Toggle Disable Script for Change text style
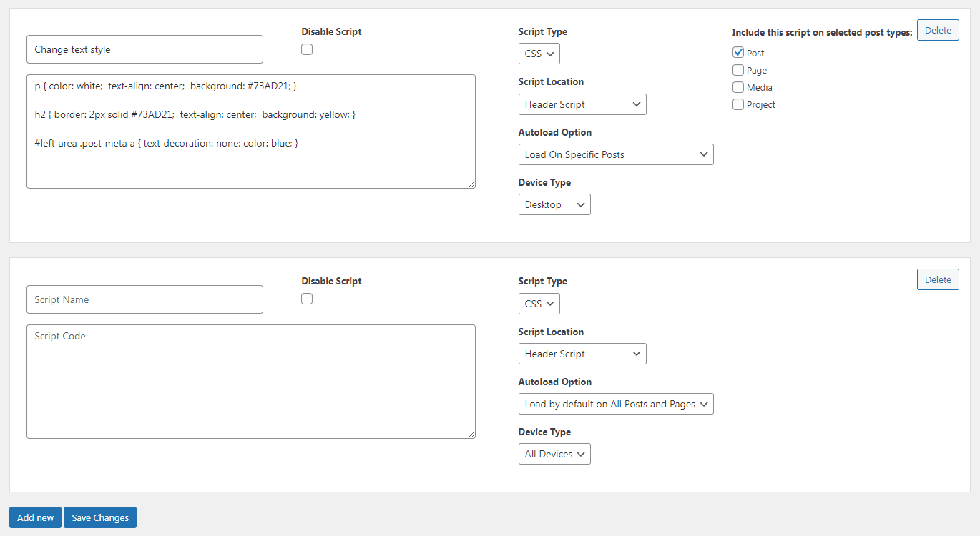Viewport: 980px width, 536px height. tap(307, 49)
